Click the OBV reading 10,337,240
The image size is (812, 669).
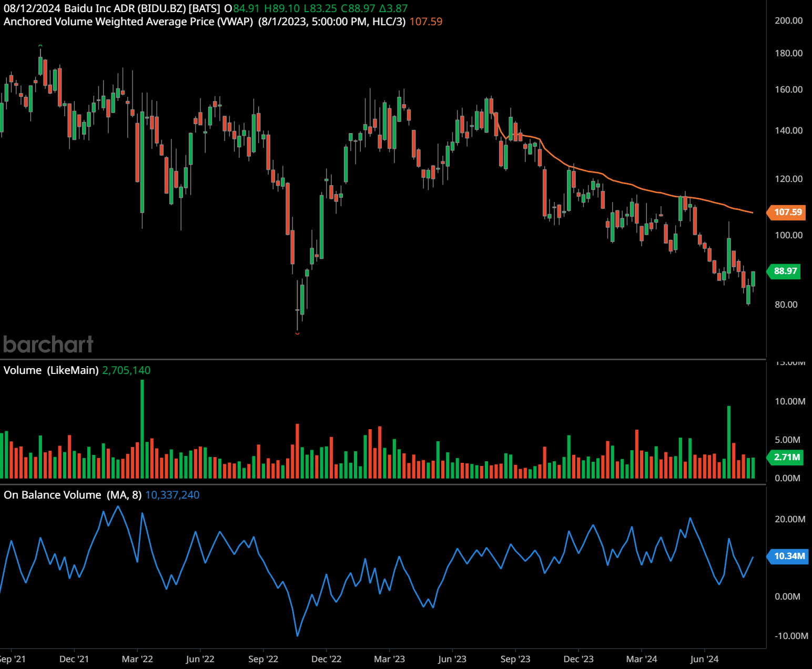point(172,495)
